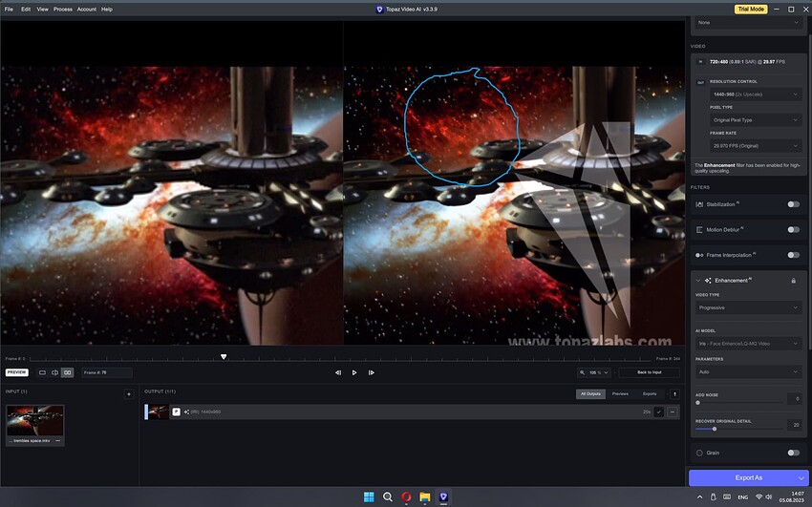
Task: Step back one frame
Action: [x=338, y=372]
